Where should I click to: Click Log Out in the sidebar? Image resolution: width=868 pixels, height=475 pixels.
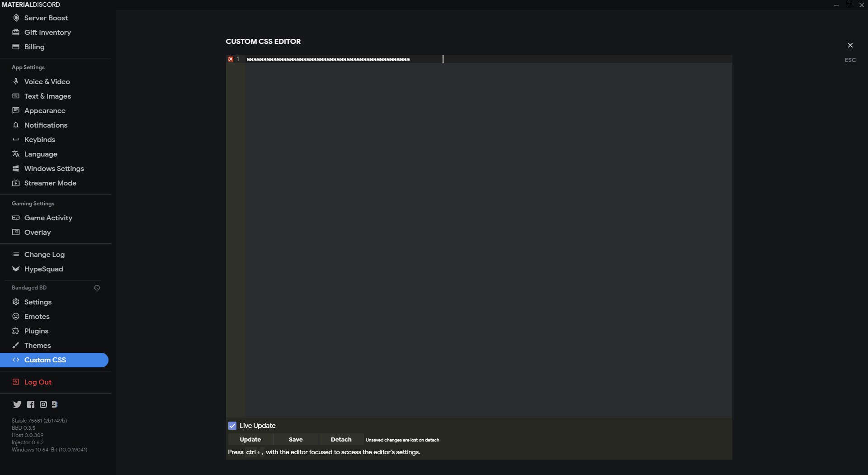click(38, 382)
